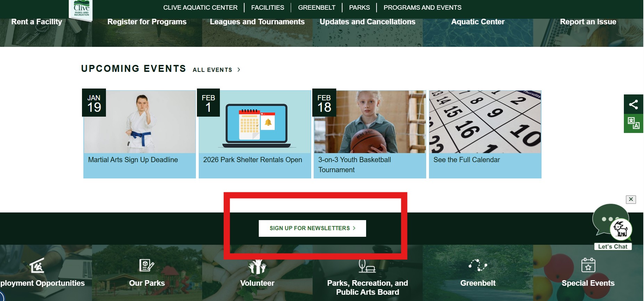Click the Volunteer hands icon
This screenshot has width=644, height=301.
257,266
